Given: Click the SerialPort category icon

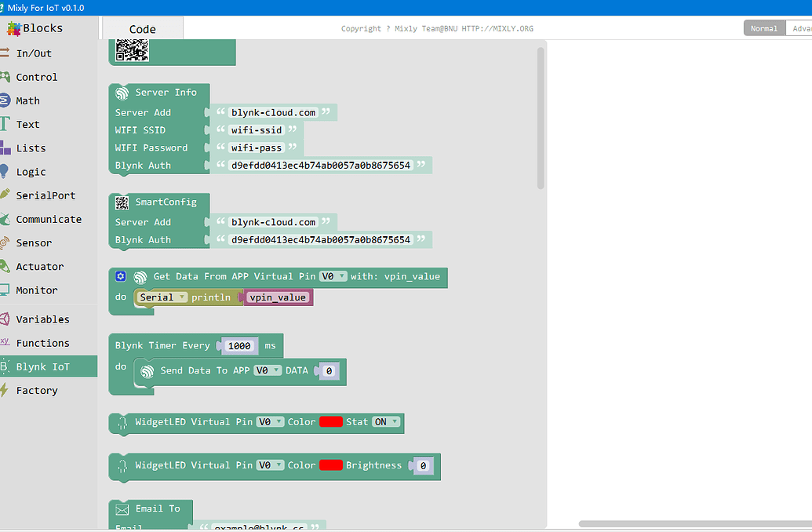Looking at the screenshot, I should [x=5, y=195].
